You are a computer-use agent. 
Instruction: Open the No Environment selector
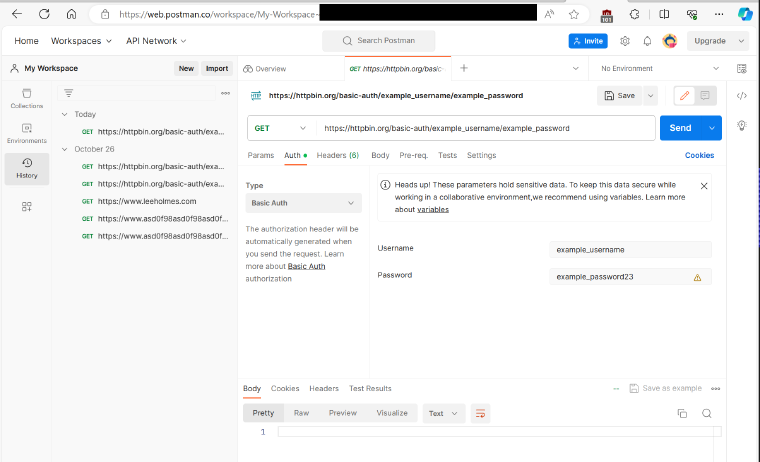pos(660,68)
